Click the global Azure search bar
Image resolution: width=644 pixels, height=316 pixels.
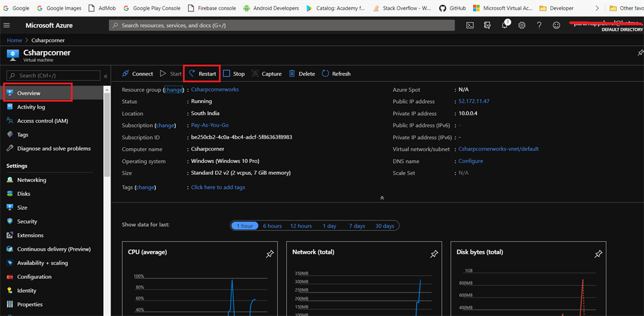tap(282, 25)
